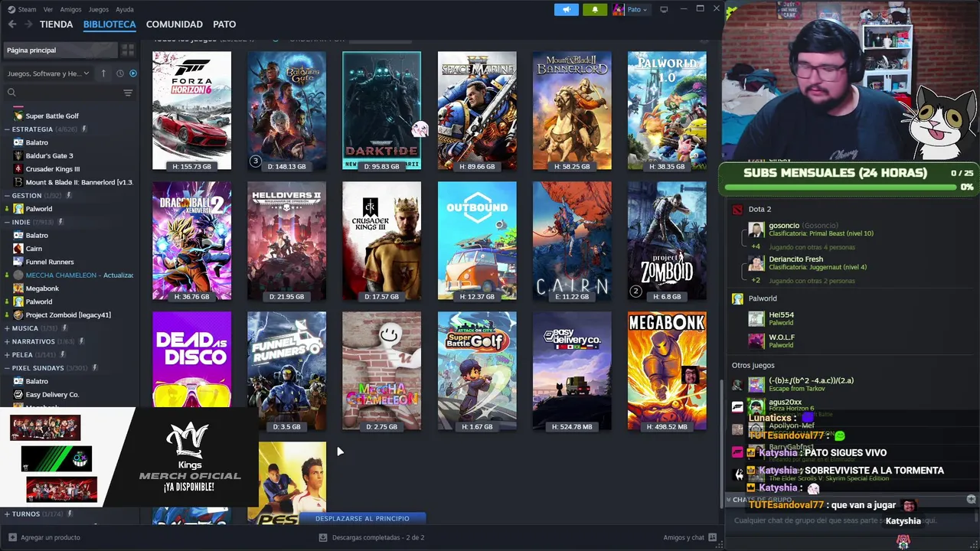Click the Dota 2 logo in friends list
The height and width of the screenshot is (551, 980).
[x=737, y=209]
